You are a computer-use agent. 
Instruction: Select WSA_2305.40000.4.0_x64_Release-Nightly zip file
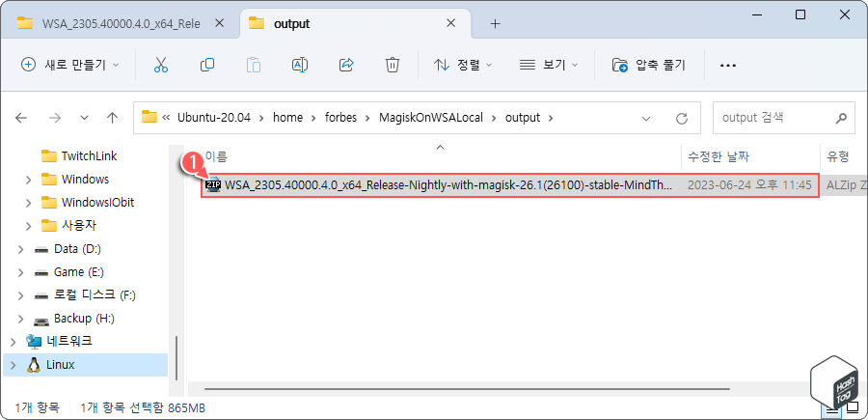448,185
